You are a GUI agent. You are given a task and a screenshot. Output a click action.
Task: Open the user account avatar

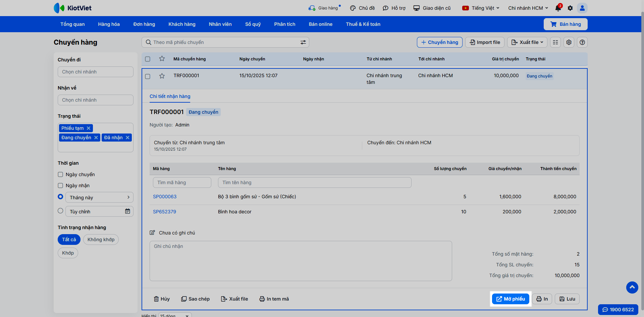582,8
